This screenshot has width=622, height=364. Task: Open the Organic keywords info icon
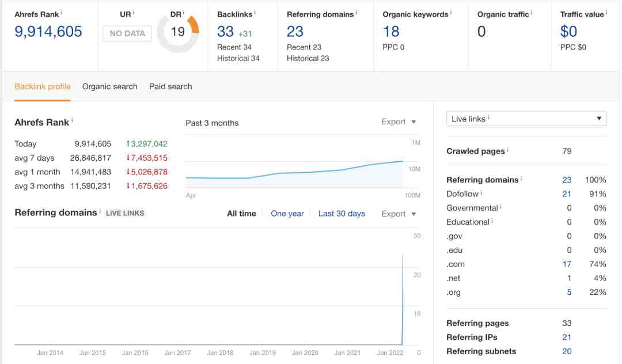coord(450,13)
